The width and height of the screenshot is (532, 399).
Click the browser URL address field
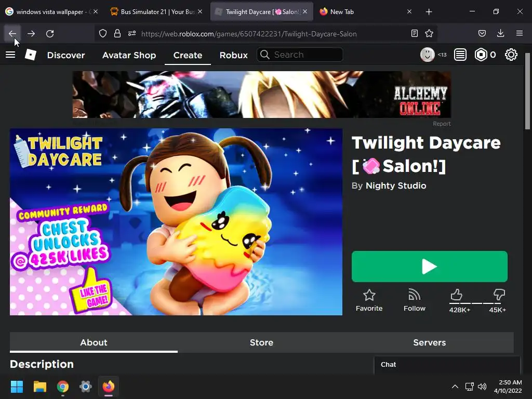point(249,34)
